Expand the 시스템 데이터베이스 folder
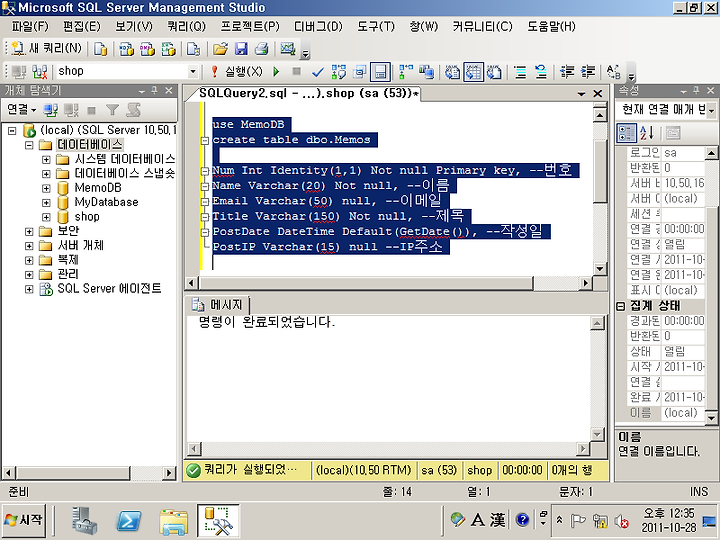The height and width of the screenshot is (540, 720). pos(46,159)
